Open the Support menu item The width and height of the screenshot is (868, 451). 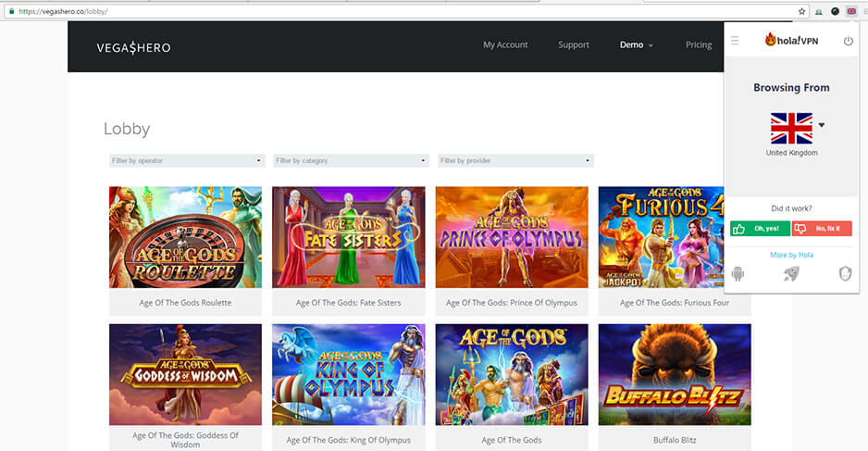click(x=574, y=44)
